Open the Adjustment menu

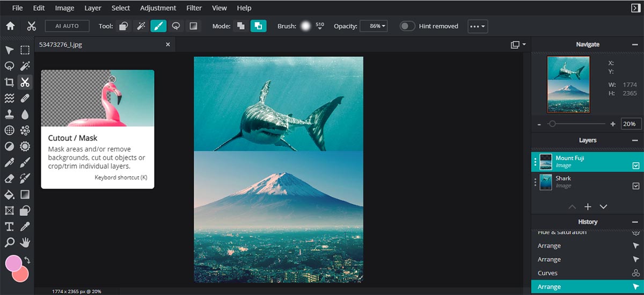[158, 8]
